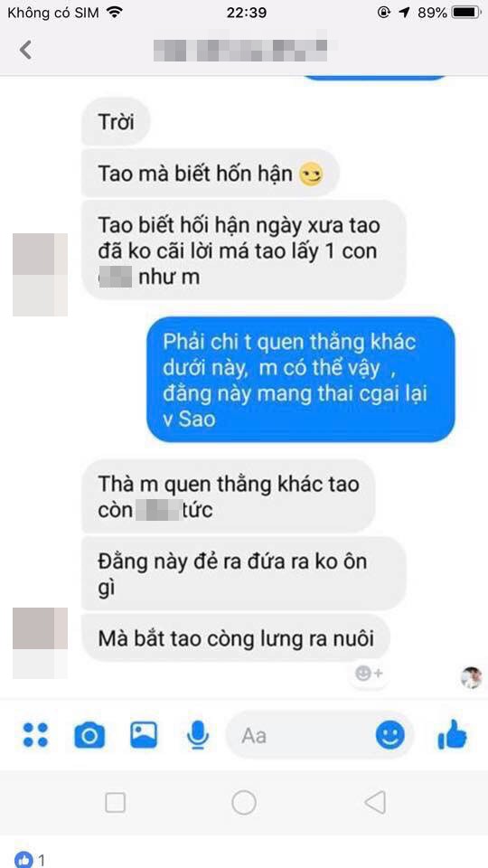
Task: Open the four-dot more actions menu
Action: 35,735
